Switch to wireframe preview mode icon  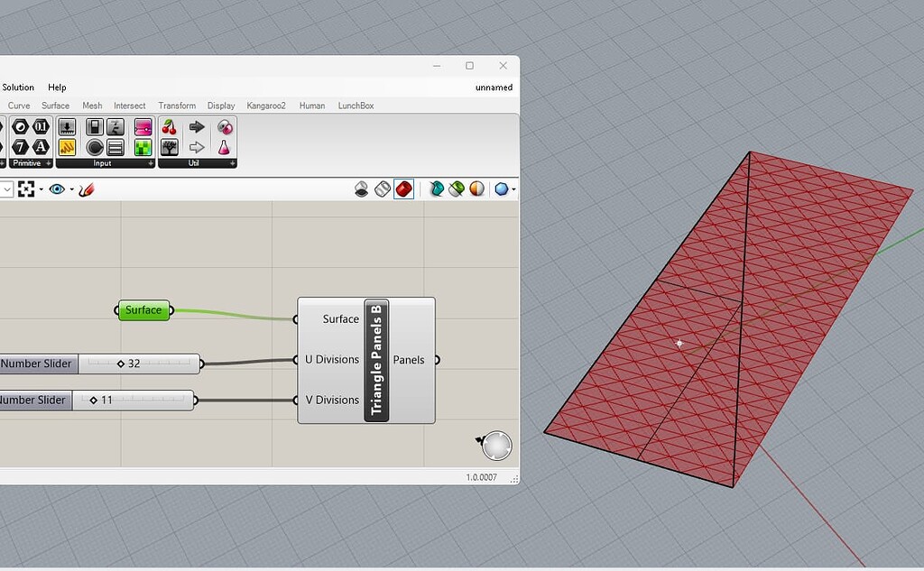(x=384, y=189)
